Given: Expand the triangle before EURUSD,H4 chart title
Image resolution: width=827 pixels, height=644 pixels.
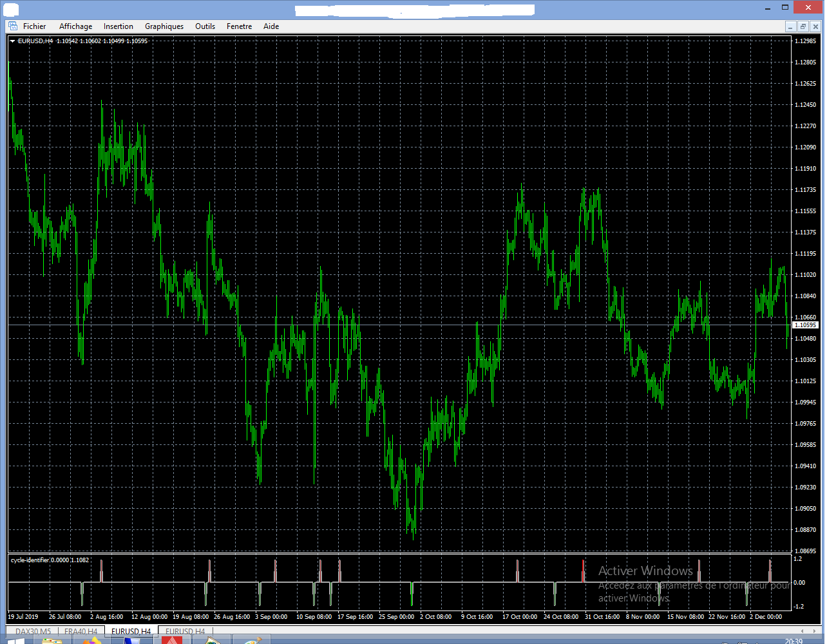Looking at the screenshot, I should click(x=12, y=41).
